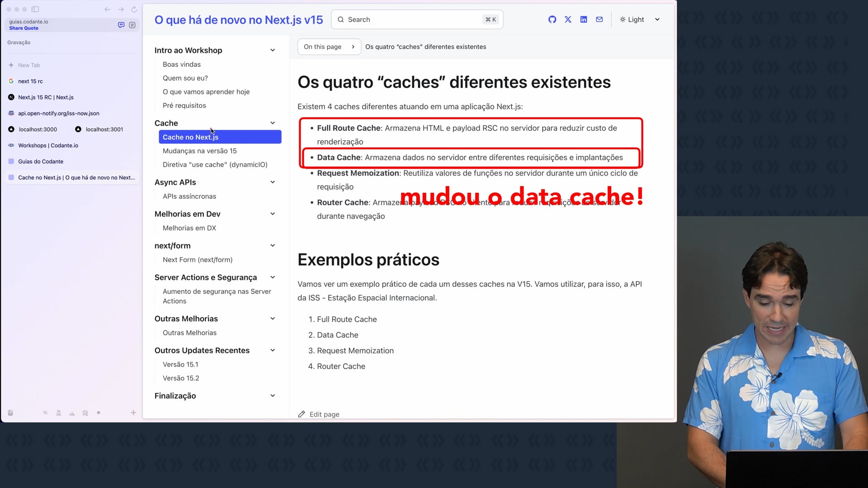Click the browser back arrow
The image size is (868, 488).
click(x=107, y=9)
